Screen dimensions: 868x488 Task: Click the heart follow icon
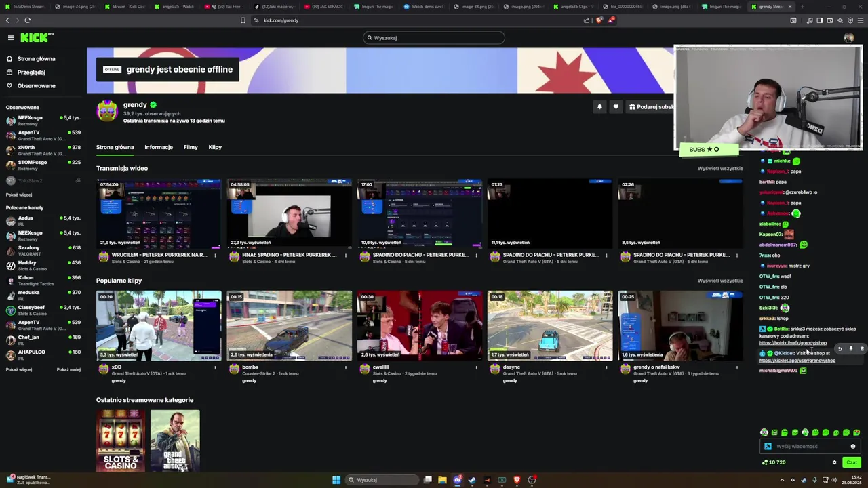pyautogui.click(x=616, y=106)
